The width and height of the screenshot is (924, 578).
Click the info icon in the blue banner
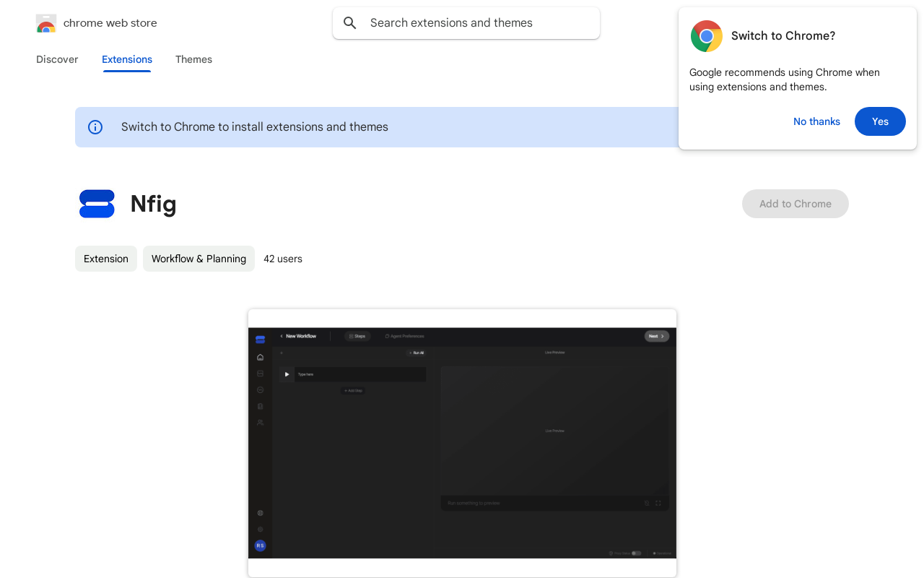[95, 127]
